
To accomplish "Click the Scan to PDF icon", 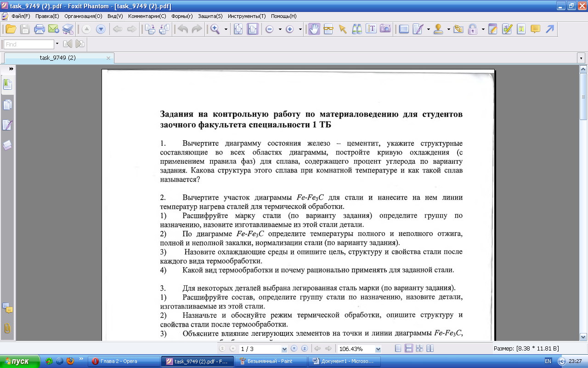I will [68, 29].
